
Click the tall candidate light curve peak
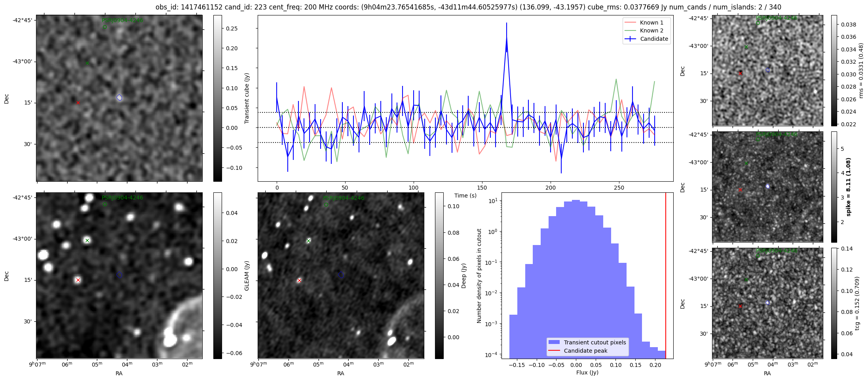point(506,39)
